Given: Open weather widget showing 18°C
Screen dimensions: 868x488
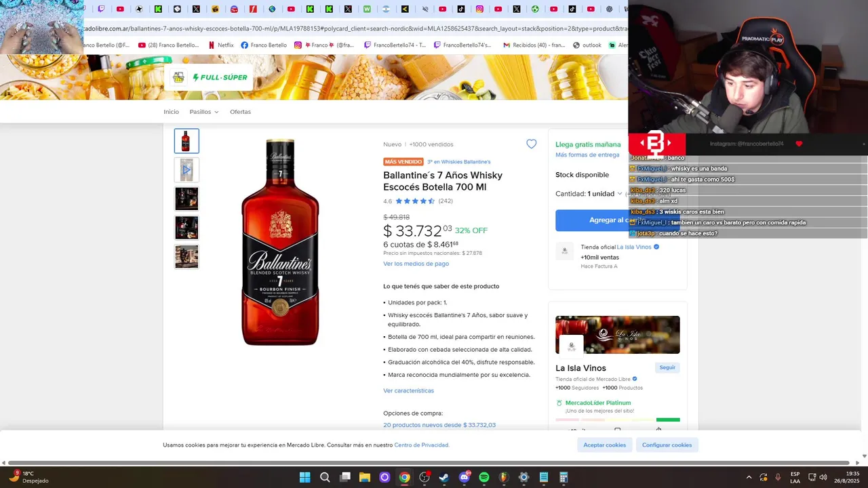Looking at the screenshot, I should [28, 477].
